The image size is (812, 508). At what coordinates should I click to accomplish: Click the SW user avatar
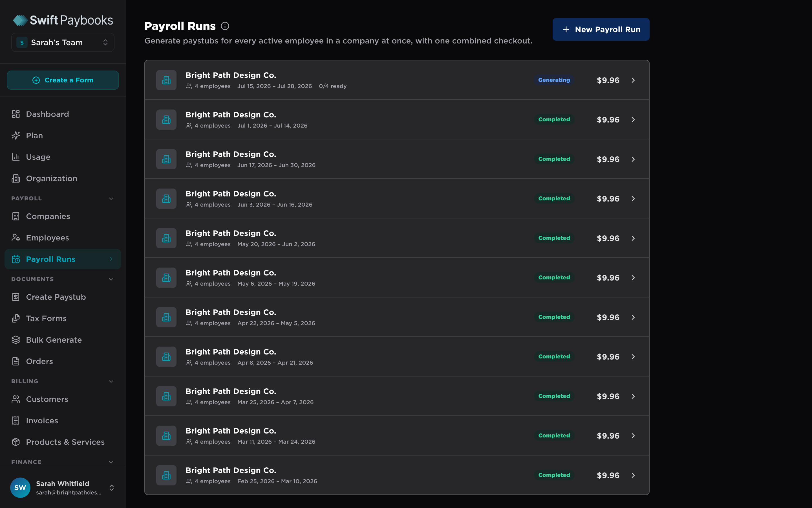(x=20, y=487)
